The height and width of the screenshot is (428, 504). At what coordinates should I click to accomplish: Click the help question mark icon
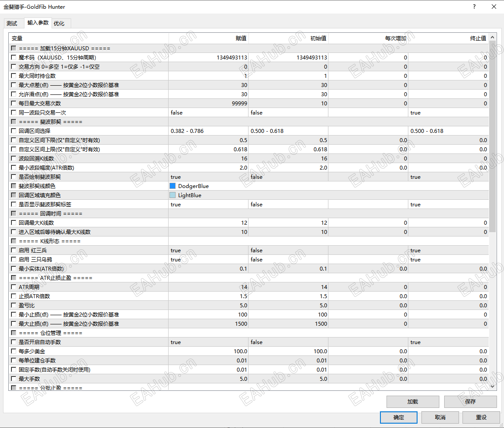click(474, 7)
